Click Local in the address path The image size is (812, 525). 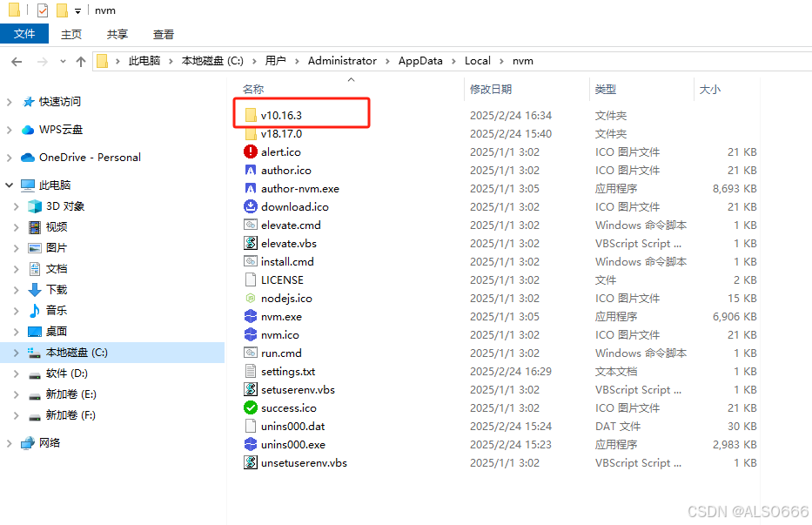click(x=478, y=61)
